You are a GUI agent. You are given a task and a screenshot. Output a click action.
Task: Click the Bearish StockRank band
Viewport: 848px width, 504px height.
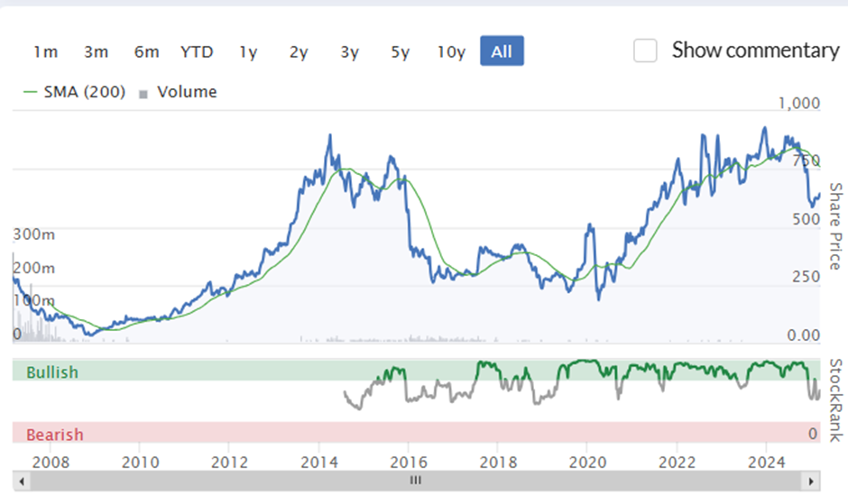pyautogui.click(x=415, y=433)
